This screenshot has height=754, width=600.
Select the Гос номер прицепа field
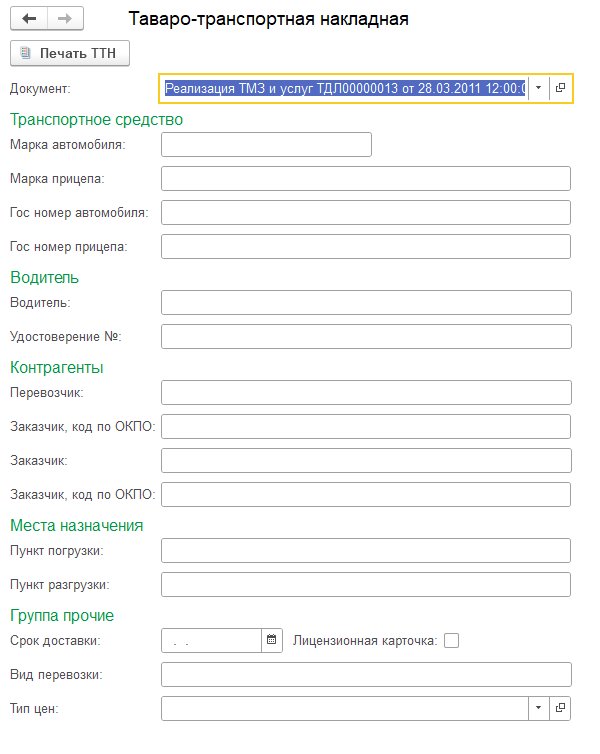click(x=365, y=246)
